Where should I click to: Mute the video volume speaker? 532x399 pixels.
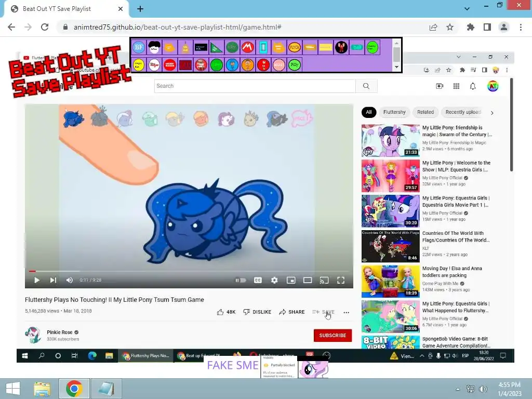(70, 280)
